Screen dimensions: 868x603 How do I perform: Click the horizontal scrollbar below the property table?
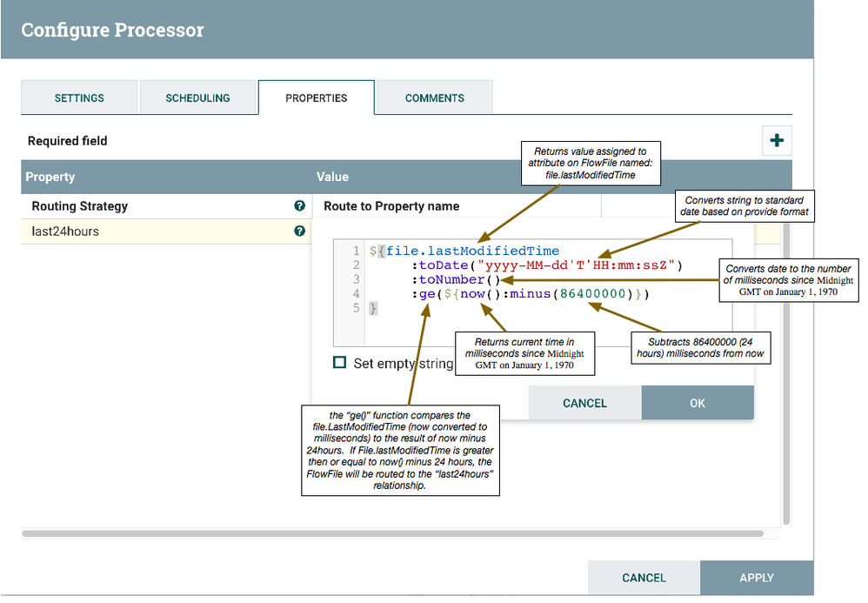pyautogui.click(x=393, y=533)
